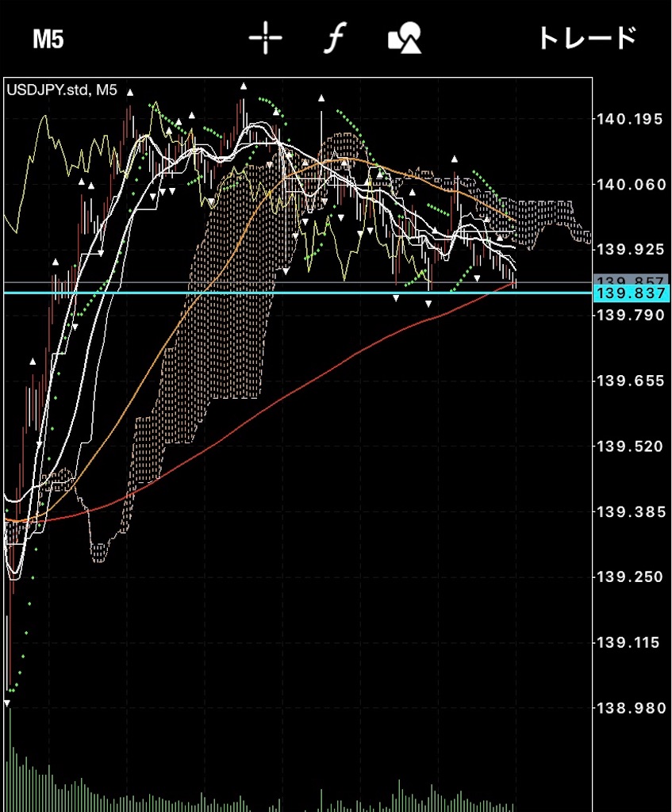The width and height of the screenshot is (672, 812).
Task: Click the 140.195 price axis label
Action: pyautogui.click(x=629, y=120)
